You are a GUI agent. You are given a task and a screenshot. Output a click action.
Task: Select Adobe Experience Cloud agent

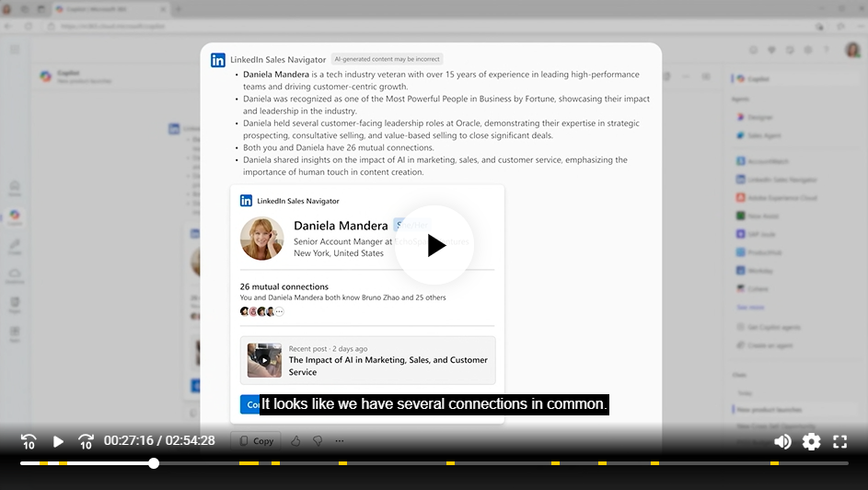[776, 198]
